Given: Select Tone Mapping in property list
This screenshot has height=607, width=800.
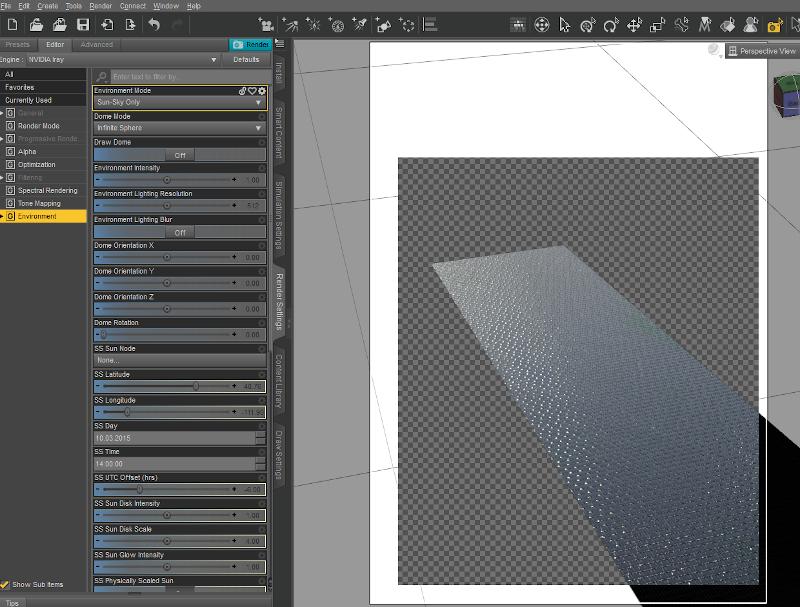Looking at the screenshot, I should pos(39,204).
